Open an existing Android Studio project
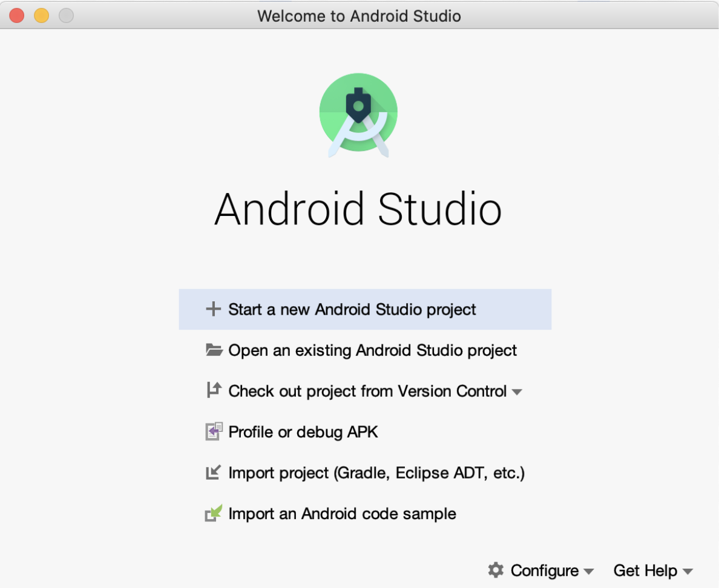Screen dimensions: 719x588 372,350
